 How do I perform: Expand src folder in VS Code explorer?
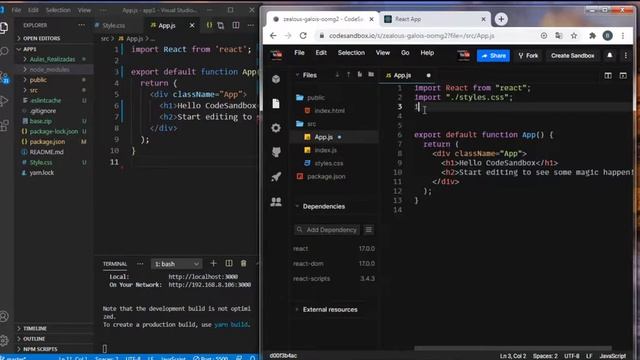click(33, 90)
